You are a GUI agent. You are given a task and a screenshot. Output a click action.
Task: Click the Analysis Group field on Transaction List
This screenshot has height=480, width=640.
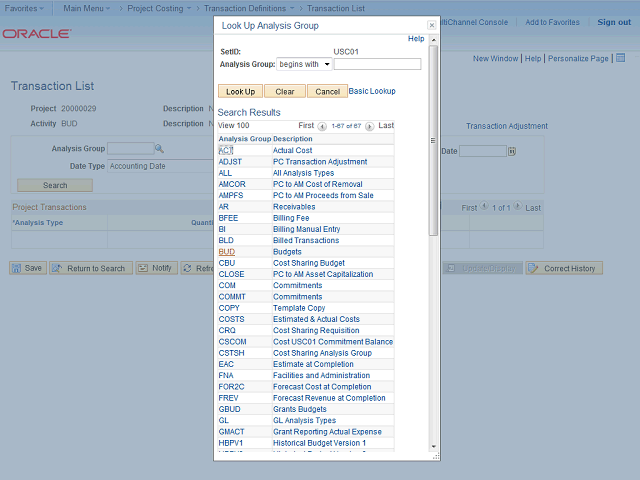coord(131,149)
